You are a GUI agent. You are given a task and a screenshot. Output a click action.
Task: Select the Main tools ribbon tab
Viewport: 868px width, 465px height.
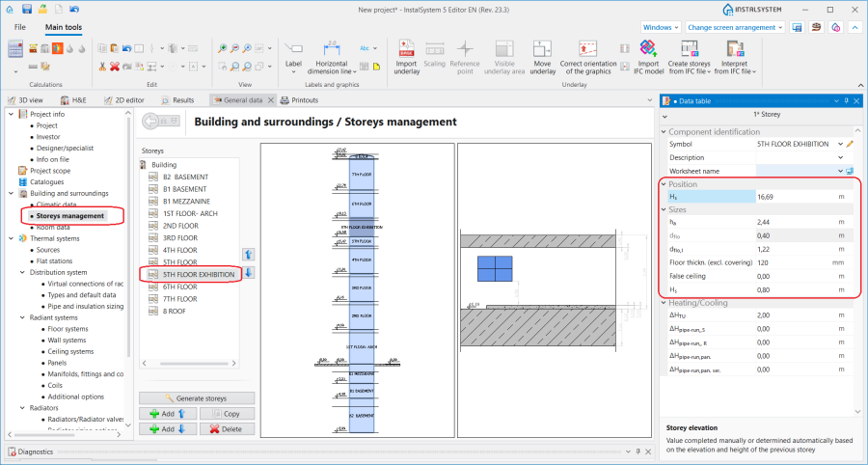click(64, 27)
